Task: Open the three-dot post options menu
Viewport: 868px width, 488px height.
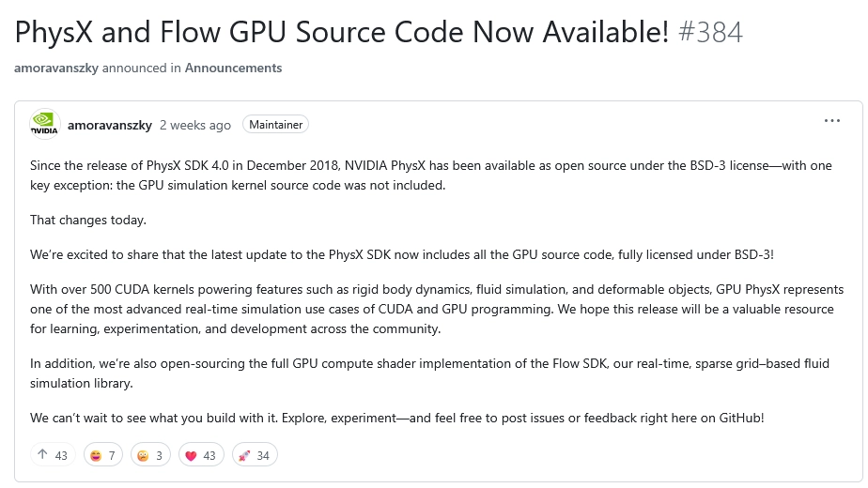Action: point(831,121)
